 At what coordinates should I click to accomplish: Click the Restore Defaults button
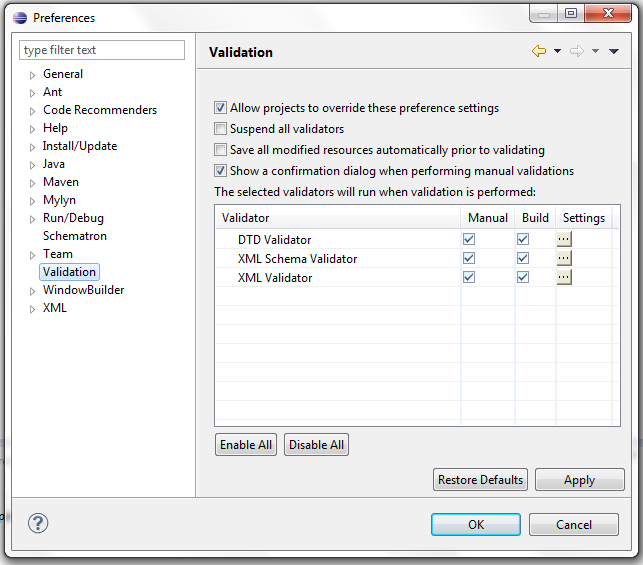pos(480,480)
